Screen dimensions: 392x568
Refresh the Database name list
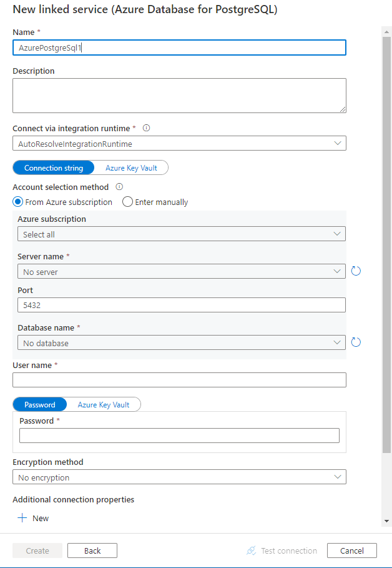click(356, 342)
